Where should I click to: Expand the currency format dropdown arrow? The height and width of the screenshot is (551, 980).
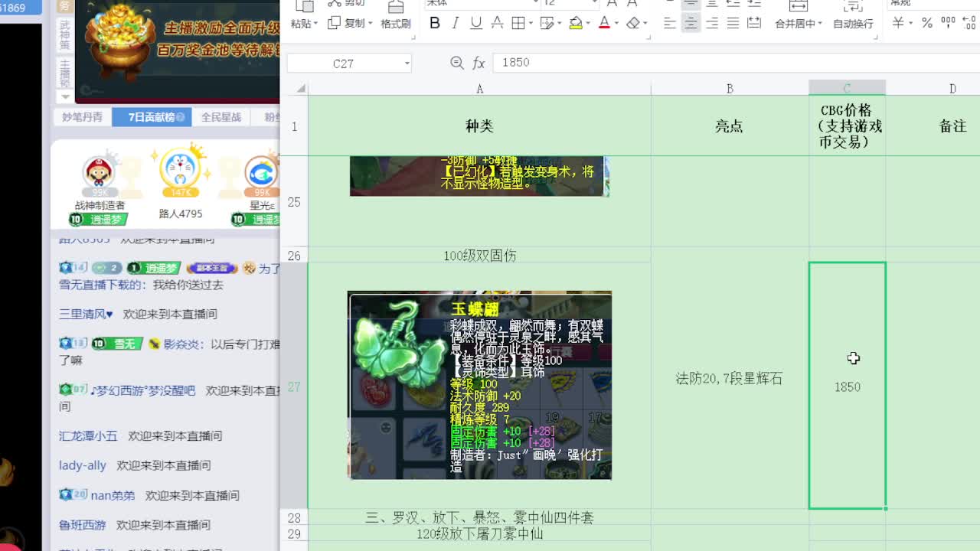point(910,24)
